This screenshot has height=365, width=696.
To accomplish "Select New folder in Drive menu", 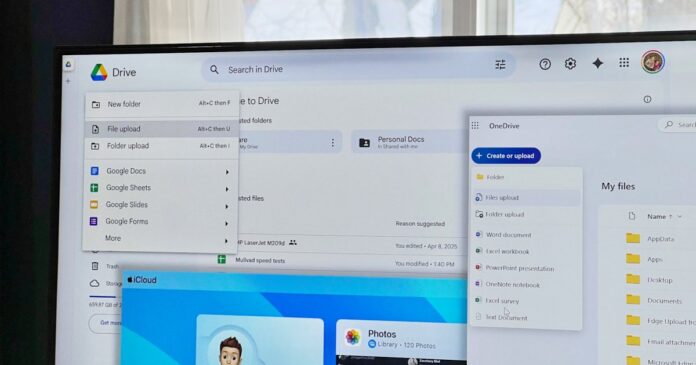I will (162, 104).
